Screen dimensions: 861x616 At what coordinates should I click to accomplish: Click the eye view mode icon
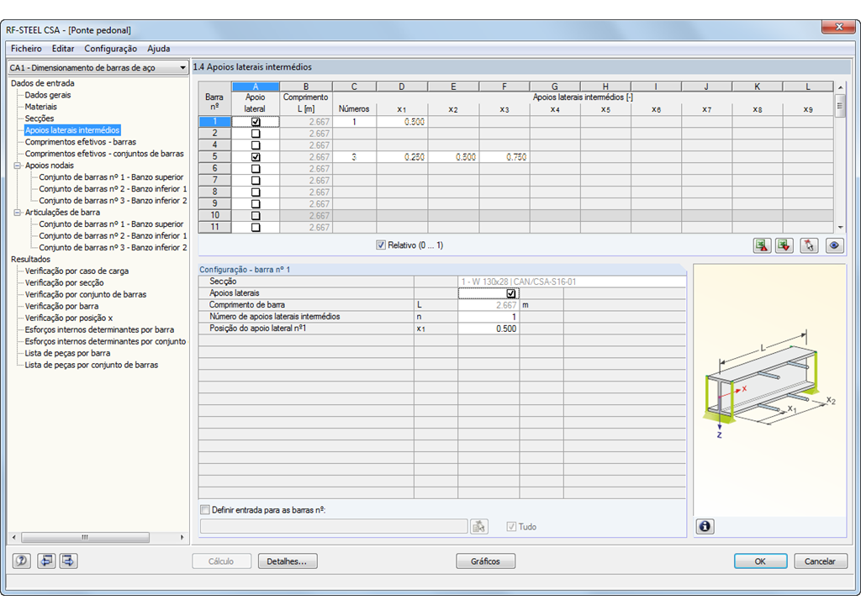pos(834,245)
